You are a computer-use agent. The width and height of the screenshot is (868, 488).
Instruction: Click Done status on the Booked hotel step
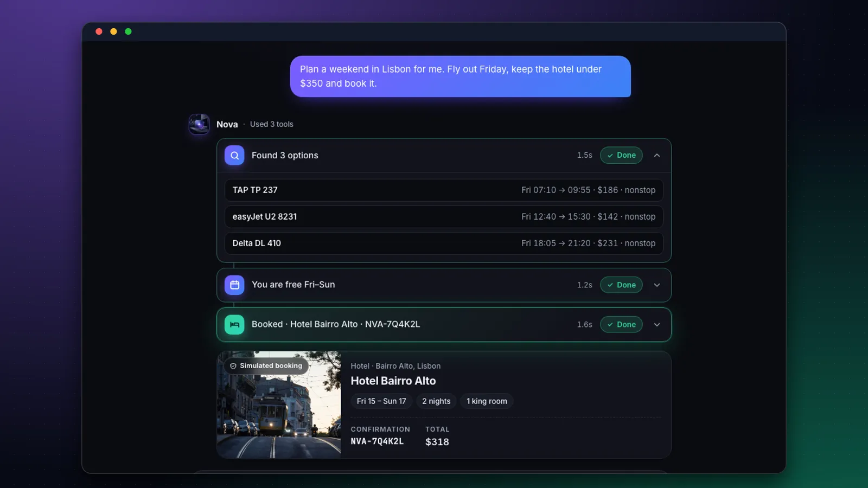click(x=621, y=324)
